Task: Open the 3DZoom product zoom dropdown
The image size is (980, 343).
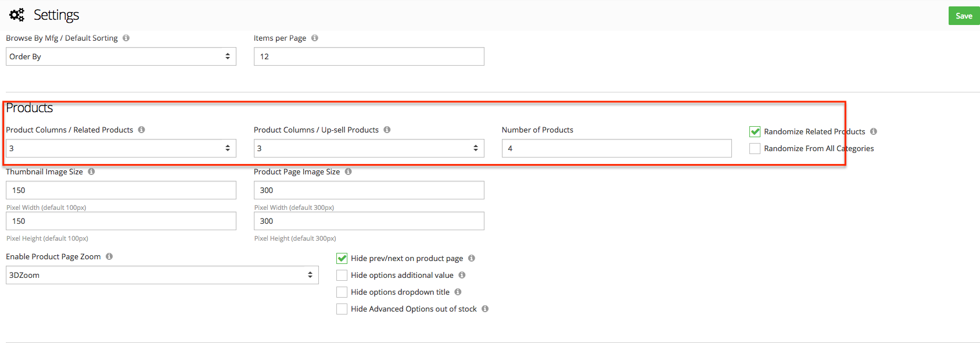Action: pyautogui.click(x=162, y=275)
